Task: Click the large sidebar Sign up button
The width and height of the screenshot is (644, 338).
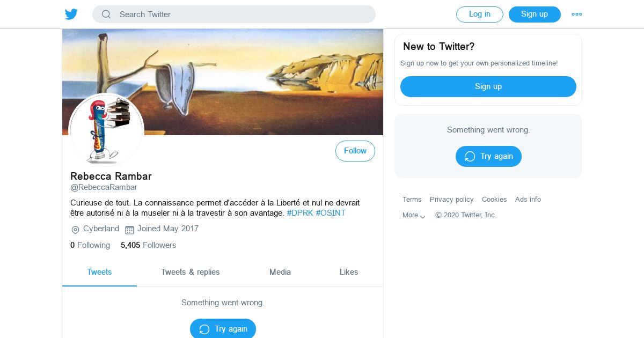Action: click(488, 86)
